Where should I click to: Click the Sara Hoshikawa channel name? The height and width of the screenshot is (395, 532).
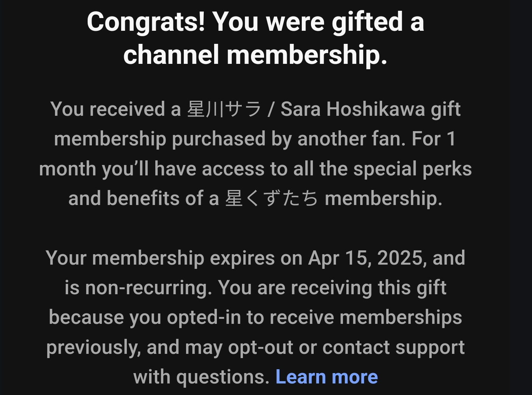point(352,109)
